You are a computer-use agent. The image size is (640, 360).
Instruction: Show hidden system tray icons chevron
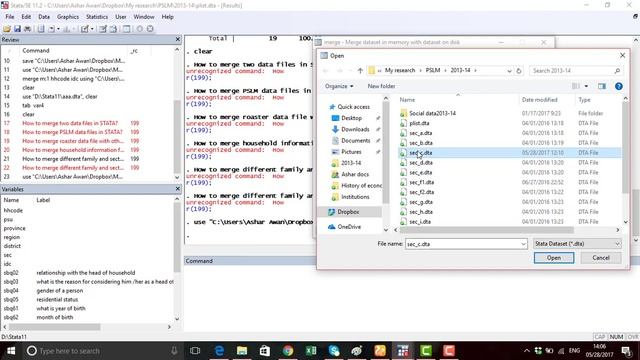(527, 351)
